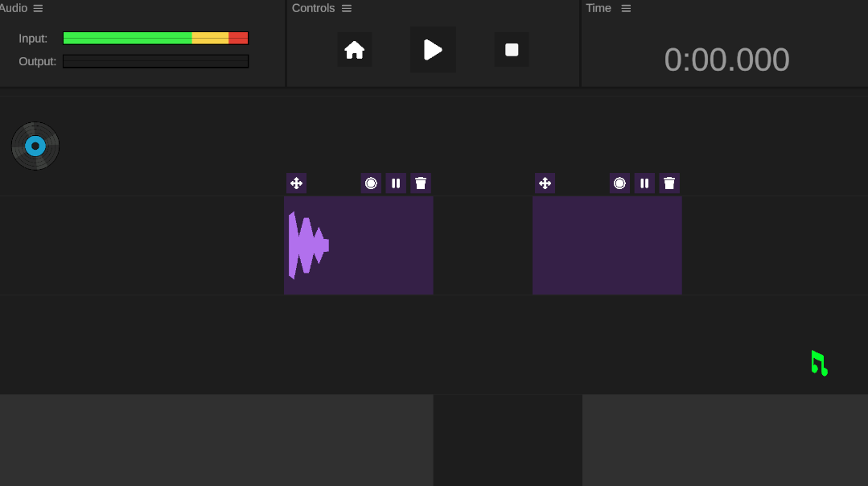This screenshot has width=868, height=486.
Task: Click the green music note icon
Action: (x=819, y=363)
